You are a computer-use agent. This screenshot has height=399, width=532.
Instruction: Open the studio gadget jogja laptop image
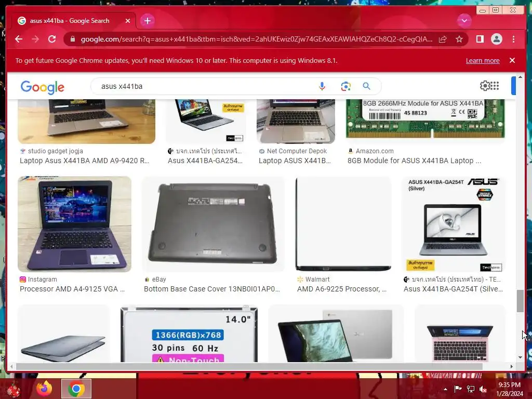[87, 122]
